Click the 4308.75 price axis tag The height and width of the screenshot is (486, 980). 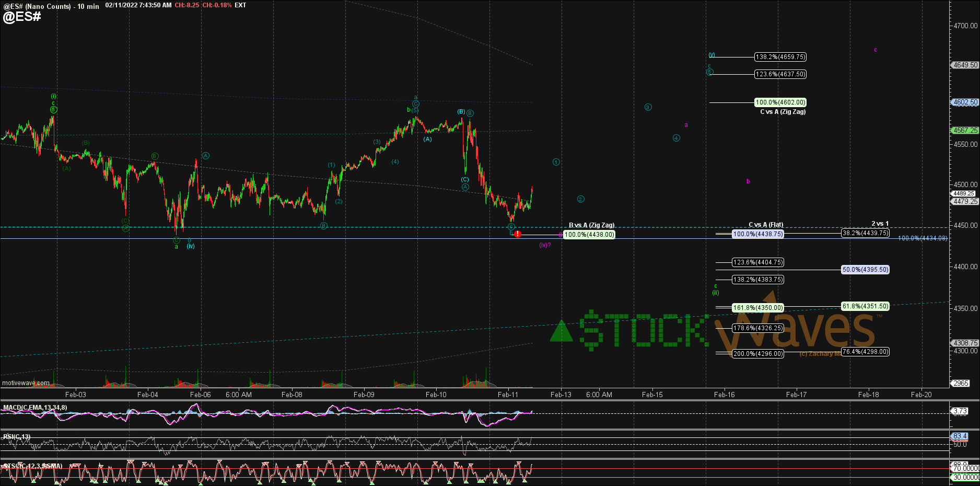(964, 343)
